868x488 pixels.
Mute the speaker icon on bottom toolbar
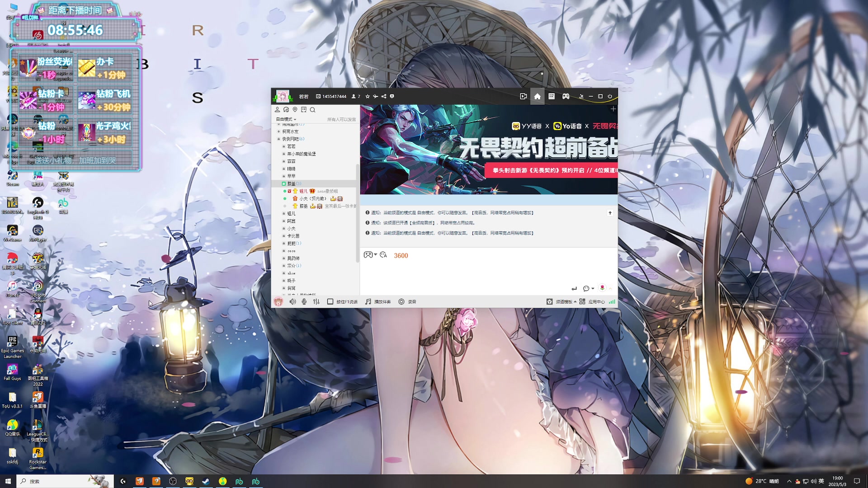[292, 302]
